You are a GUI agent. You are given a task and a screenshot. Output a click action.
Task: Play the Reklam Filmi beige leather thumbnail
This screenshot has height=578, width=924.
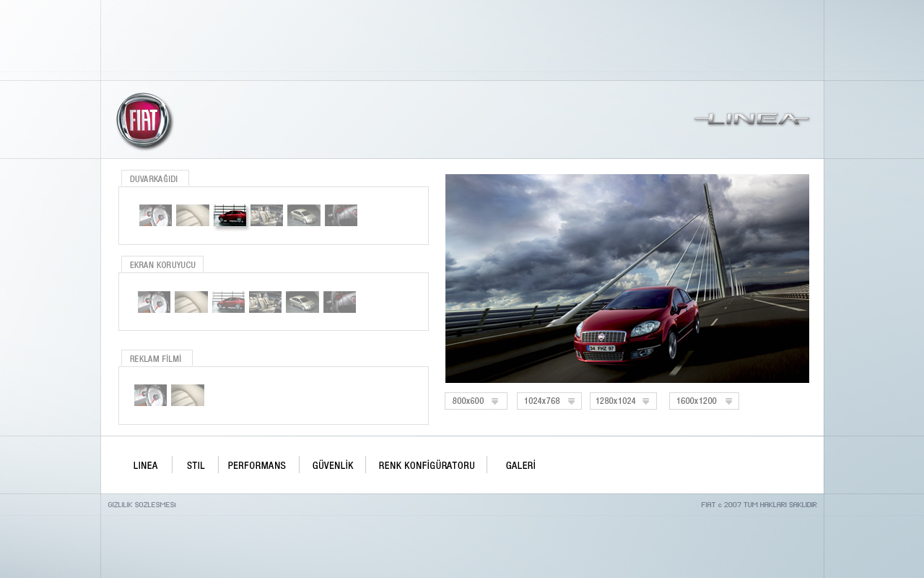coord(188,395)
